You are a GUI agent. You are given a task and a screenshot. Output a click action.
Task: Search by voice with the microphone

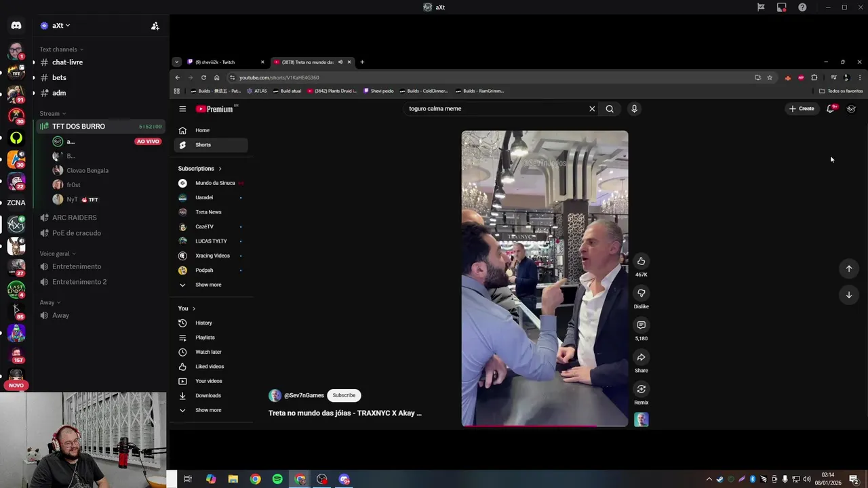tap(634, 108)
